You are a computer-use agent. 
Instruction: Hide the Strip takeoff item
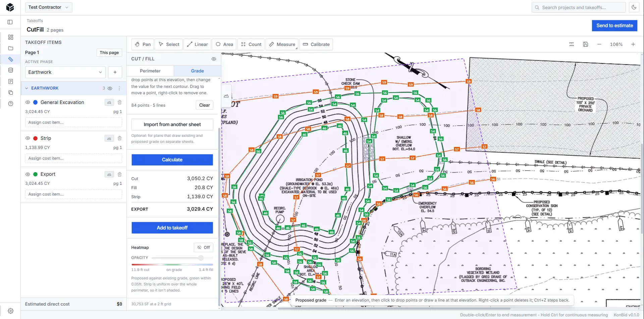tap(28, 138)
